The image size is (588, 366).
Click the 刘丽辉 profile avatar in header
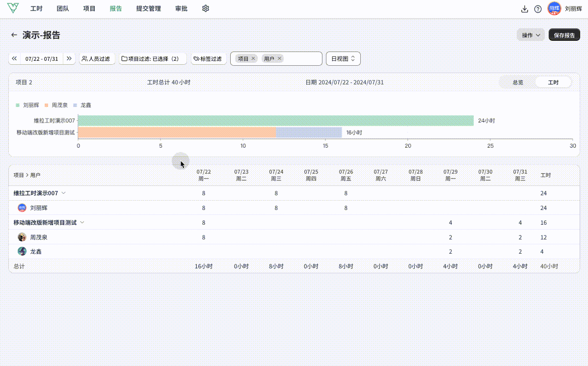coord(554,9)
